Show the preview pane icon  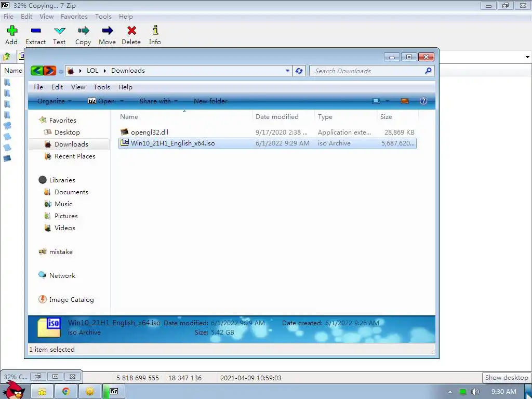click(404, 101)
